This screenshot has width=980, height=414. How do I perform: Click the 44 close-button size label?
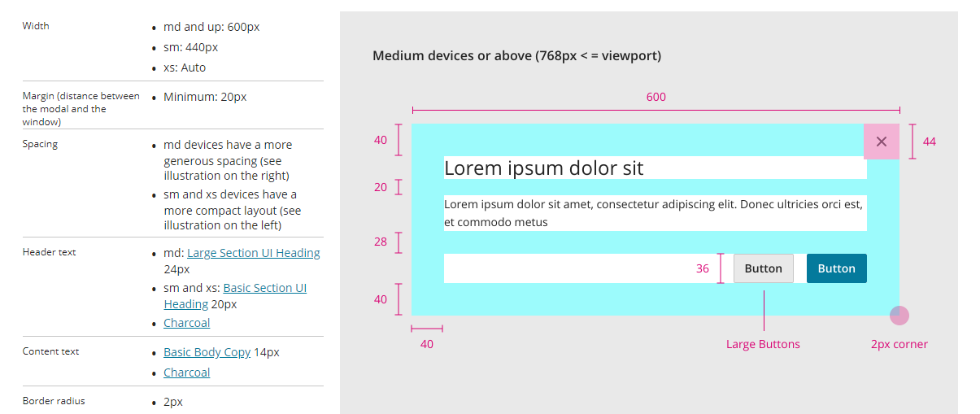click(x=930, y=142)
